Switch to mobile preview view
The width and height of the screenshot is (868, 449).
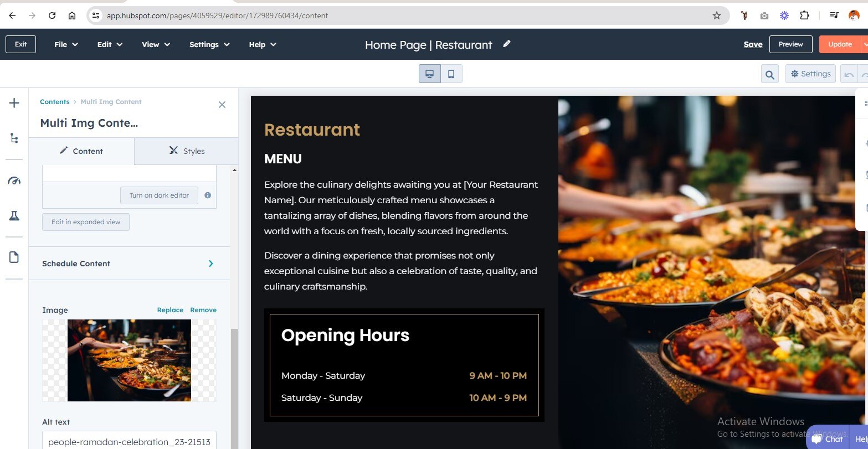point(451,74)
